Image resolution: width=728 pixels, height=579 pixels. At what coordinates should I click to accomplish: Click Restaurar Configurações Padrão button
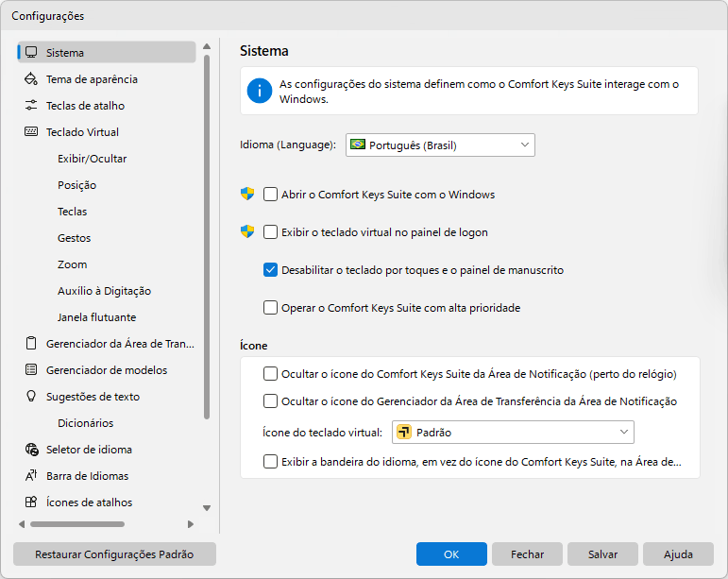coord(114,553)
